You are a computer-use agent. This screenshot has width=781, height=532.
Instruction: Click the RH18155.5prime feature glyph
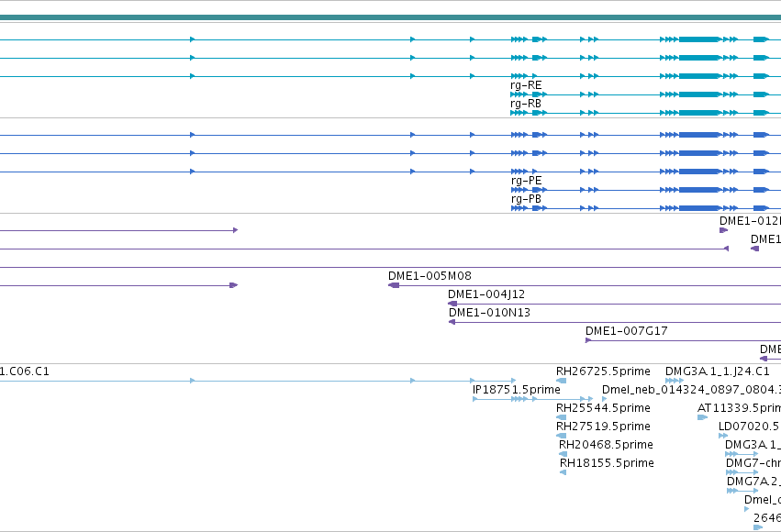point(563,472)
